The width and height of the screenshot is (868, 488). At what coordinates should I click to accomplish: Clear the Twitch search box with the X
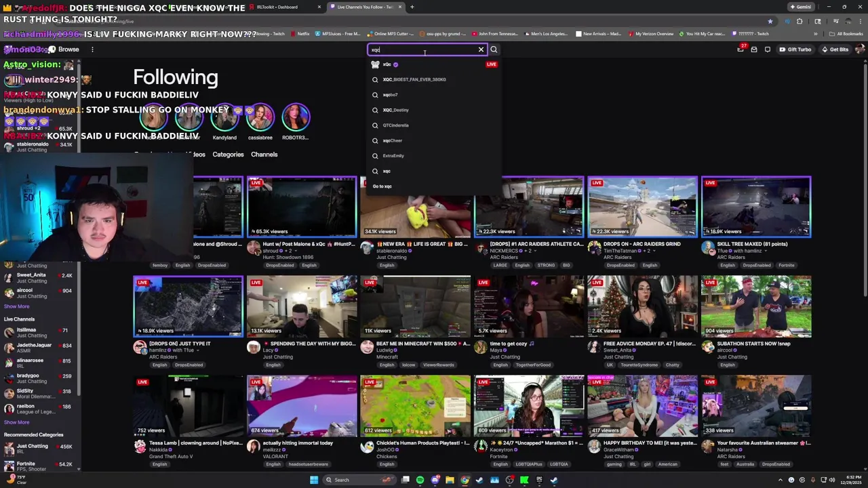481,49
